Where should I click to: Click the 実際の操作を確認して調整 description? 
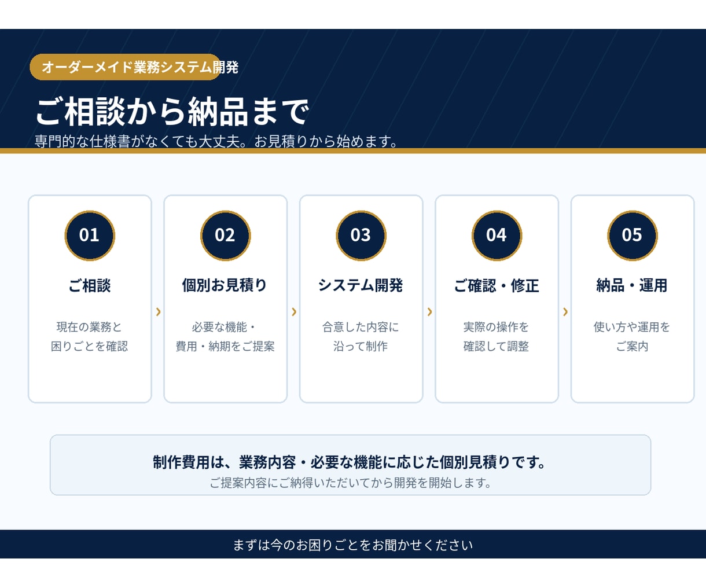tap(497, 337)
